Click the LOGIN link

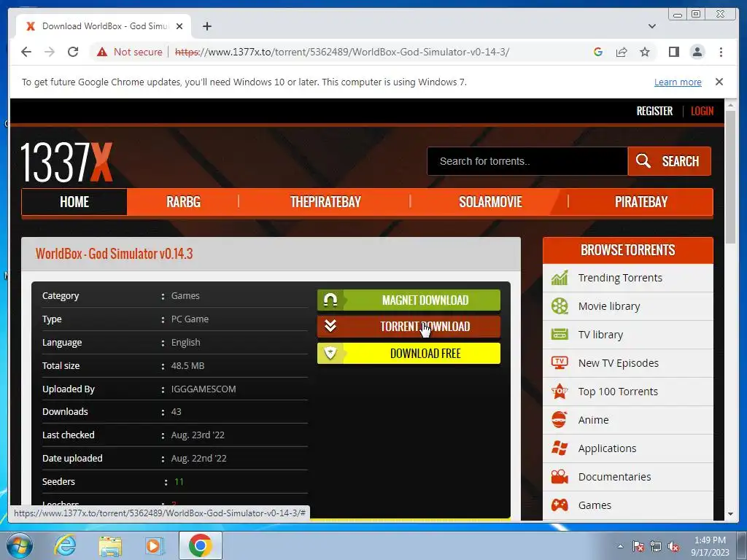click(x=703, y=111)
